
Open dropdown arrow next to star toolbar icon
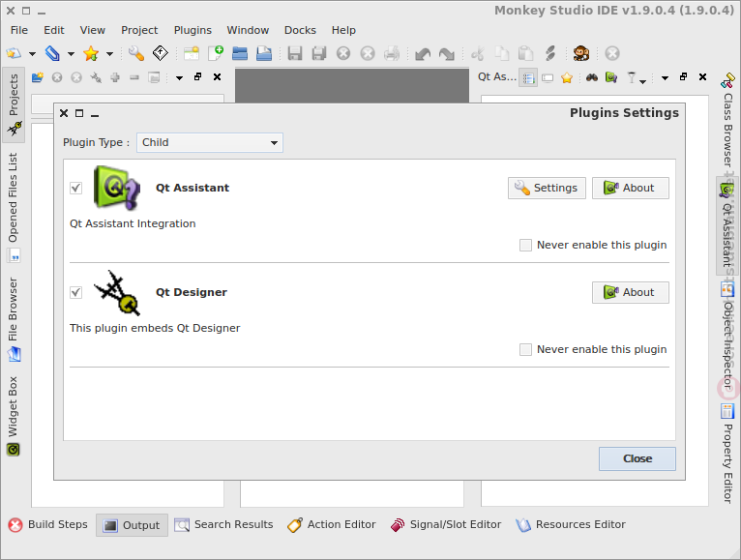pos(109,54)
